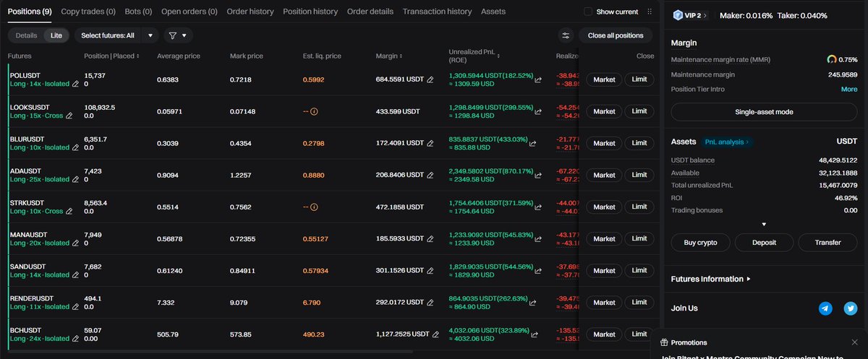This screenshot has height=359, width=868.
Task: Adjust margin pencil icon for BLURUSDT
Action: click(x=430, y=143)
